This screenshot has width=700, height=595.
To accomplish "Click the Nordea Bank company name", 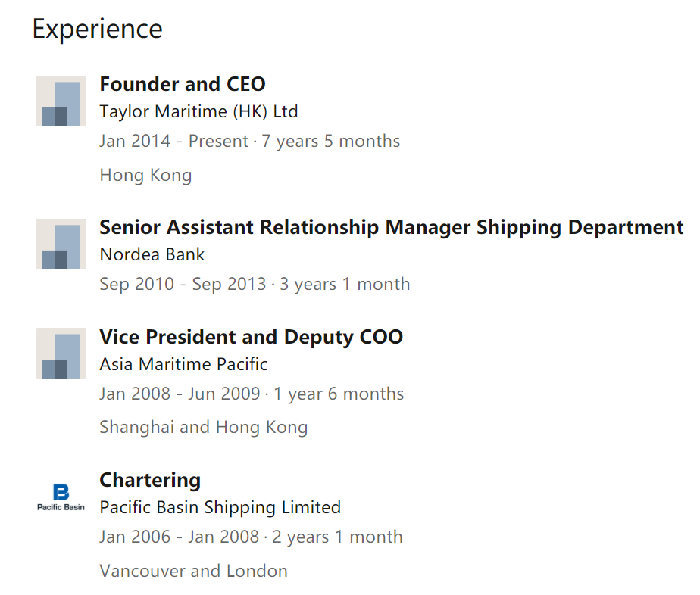I will pos(152,254).
